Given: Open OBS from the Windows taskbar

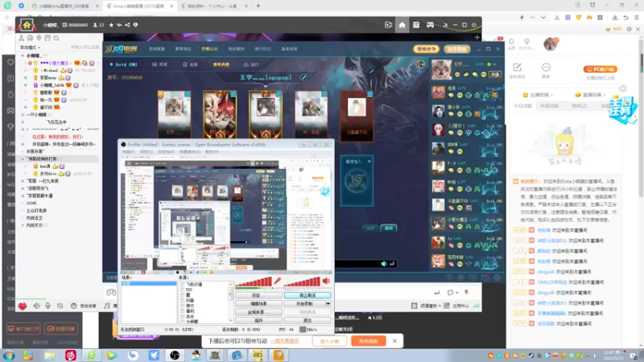Looking at the screenshot, I should (175, 355).
